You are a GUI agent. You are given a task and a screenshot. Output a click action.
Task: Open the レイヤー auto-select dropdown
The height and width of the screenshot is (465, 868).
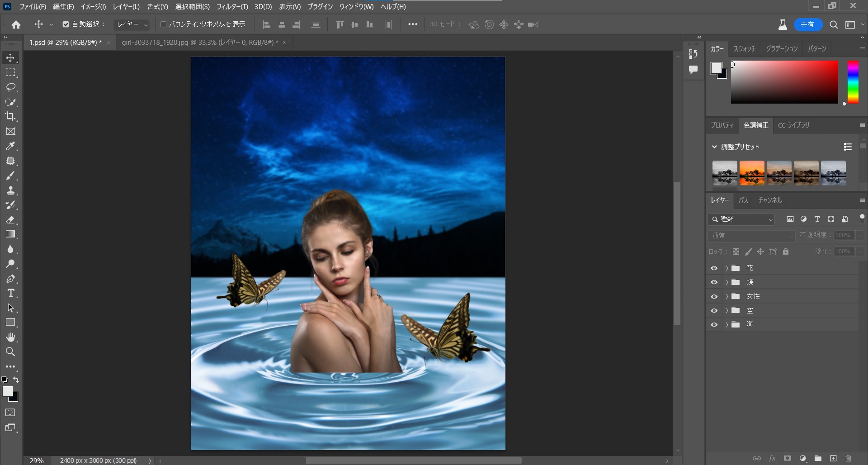pyautogui.click(x=132, y=24)
